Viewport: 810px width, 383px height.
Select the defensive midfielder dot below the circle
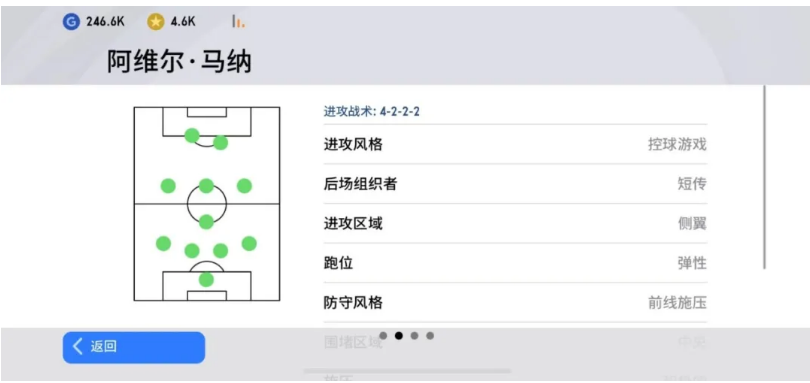pyautogui.click(x=206, y=222)
